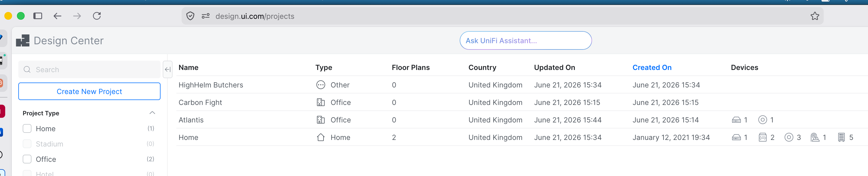
Task: Click Design Center title text
Action: (69, 40)
